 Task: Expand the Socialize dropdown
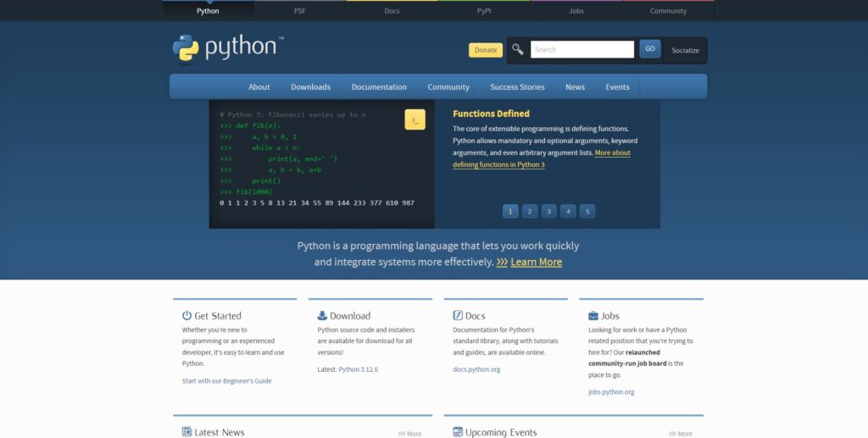coord(685,50)
